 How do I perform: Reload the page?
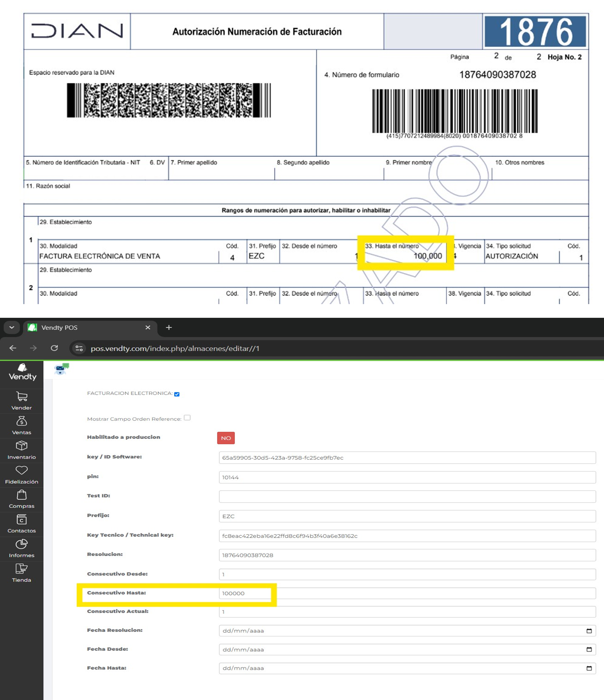click(54, 348)
